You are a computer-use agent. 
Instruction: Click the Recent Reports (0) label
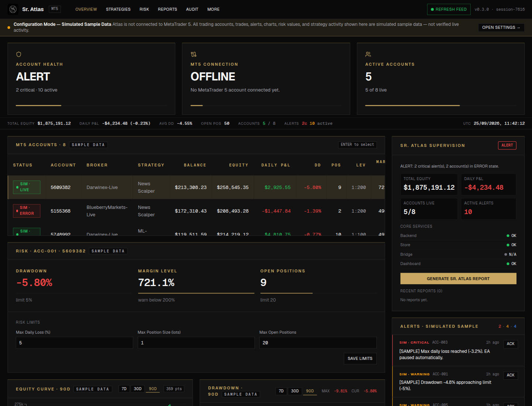pos(421,291)
